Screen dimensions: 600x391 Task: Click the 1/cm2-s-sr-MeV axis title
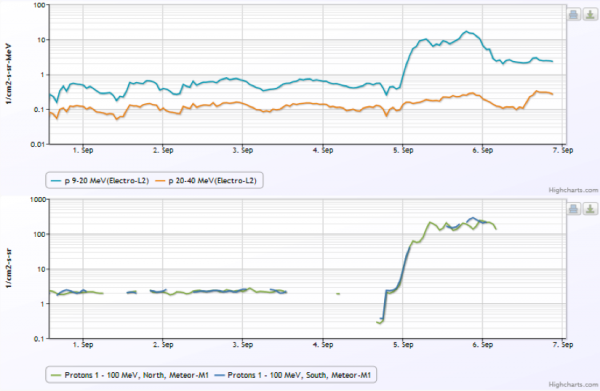click(9, 73)
